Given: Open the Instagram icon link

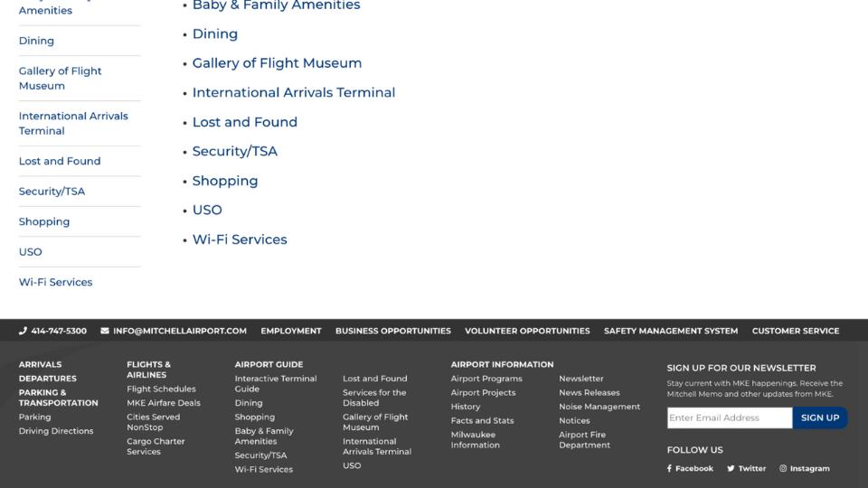Looking at the screenshot, I should [x=783, y=469].
